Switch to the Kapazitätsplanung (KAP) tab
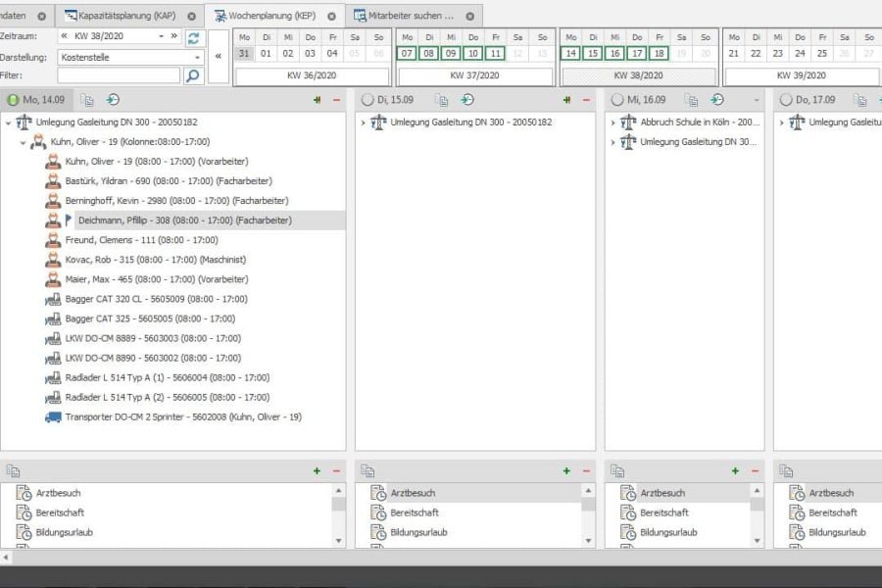882x588 pixels. point(127,16)
